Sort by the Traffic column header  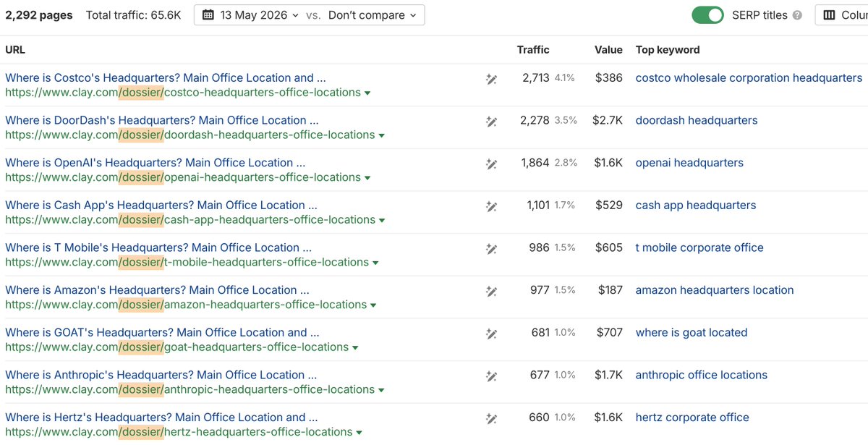[533, 50]
